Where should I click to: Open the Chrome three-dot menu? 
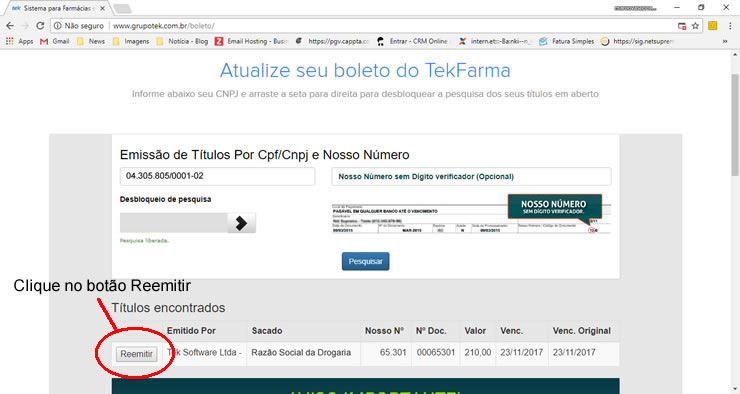tap(730, 26)
